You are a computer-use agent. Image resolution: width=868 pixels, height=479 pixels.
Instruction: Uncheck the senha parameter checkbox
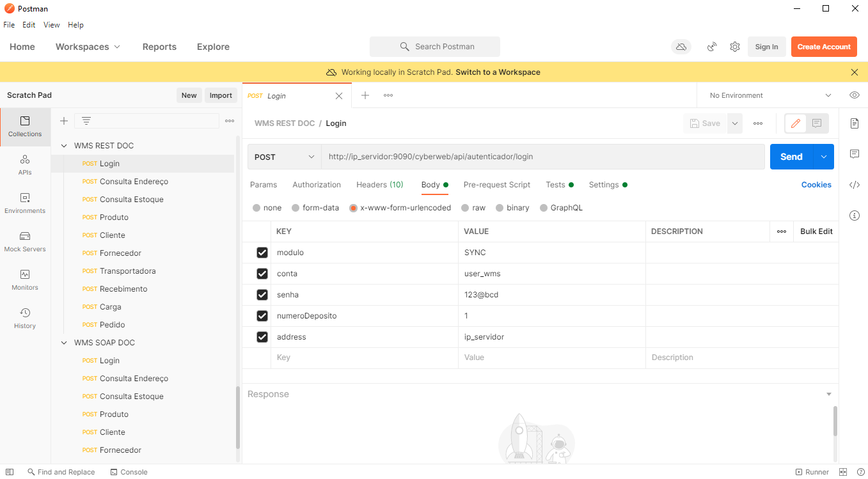262,295
